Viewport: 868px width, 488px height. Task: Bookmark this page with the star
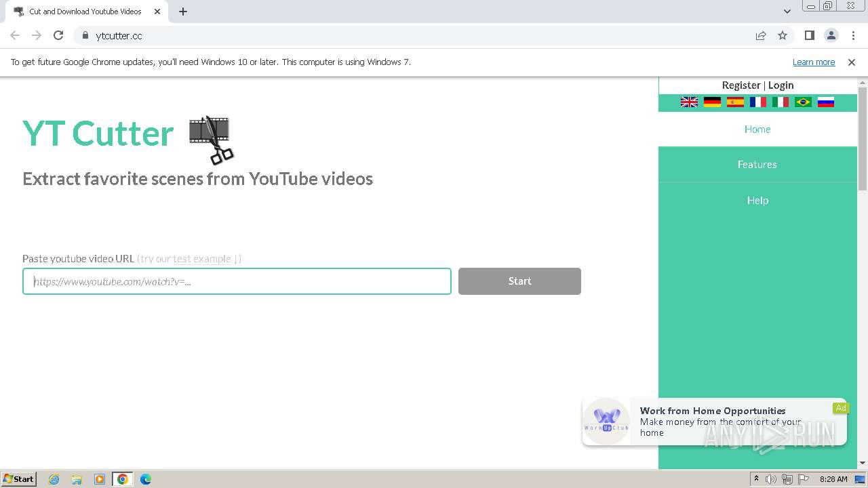pyautogui.click(x=783, y=35)
